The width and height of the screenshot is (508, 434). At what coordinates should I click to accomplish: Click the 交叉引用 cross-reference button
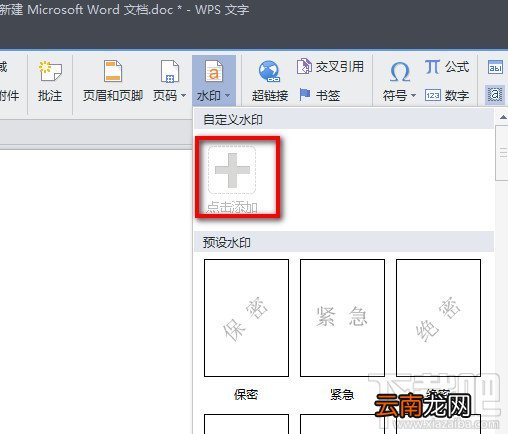point(330,67)
